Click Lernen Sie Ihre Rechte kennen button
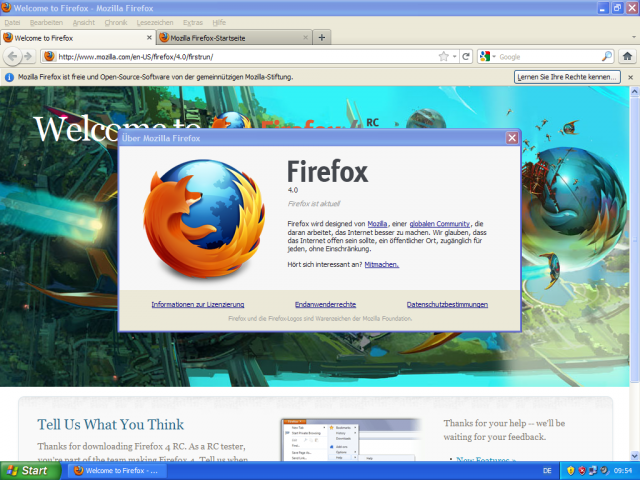Screen dimensions: 640x480 coord(567,77)
